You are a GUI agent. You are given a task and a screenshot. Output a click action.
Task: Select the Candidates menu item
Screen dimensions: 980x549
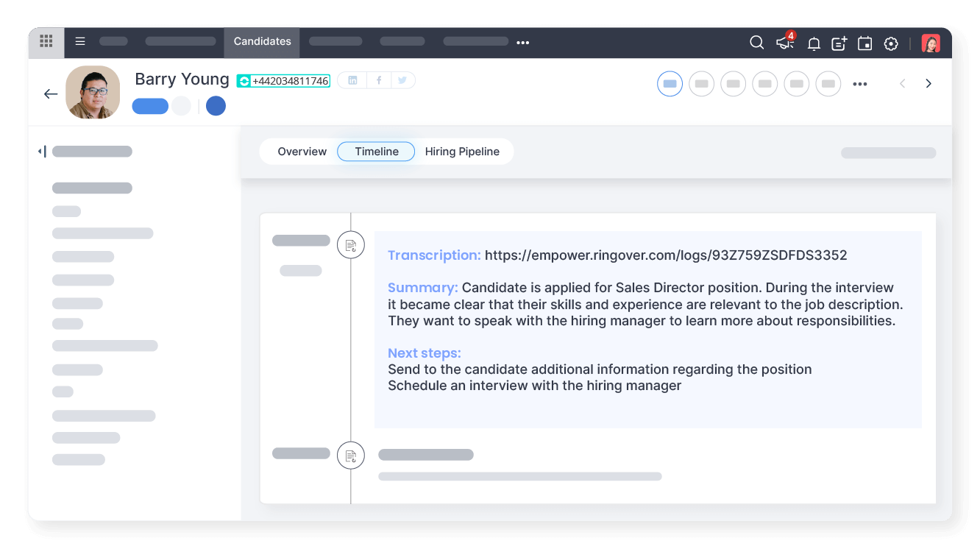(261, 42)
